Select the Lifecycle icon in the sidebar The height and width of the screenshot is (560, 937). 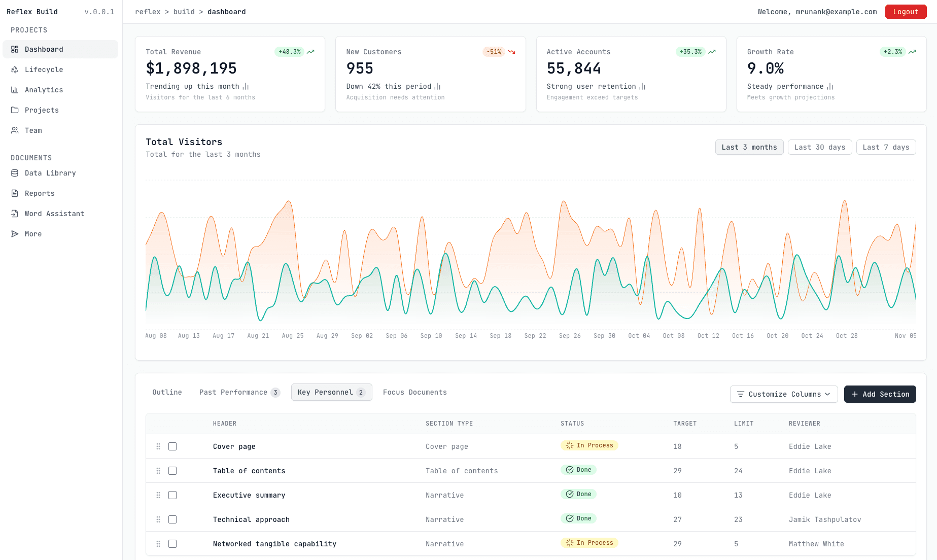click(x=15, y=69)
